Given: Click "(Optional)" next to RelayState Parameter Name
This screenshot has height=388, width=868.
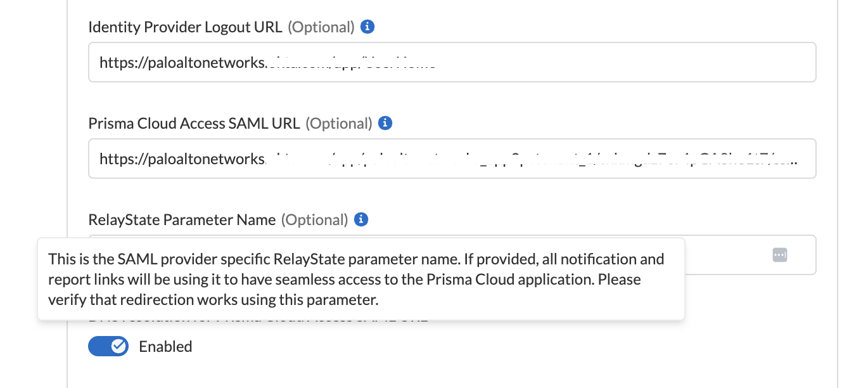Looking at the screenshot, I should (x=314, y=220).
